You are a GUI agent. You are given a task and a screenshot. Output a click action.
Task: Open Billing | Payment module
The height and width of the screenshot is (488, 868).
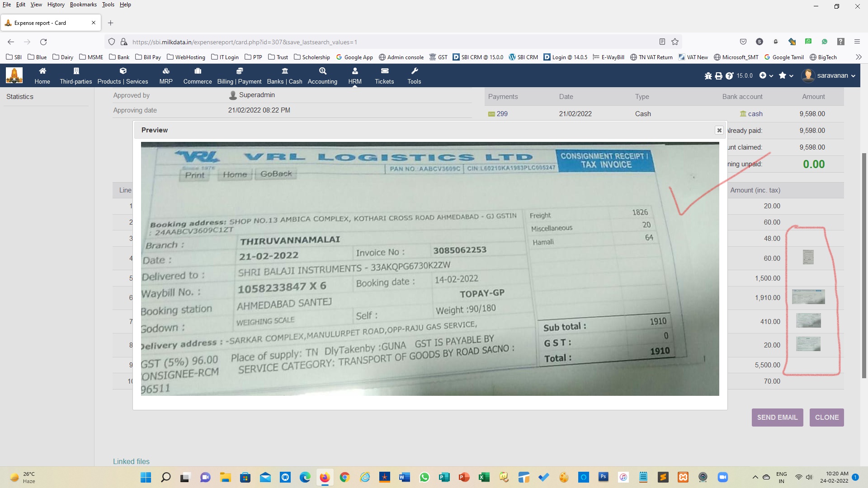pos(239,75)
